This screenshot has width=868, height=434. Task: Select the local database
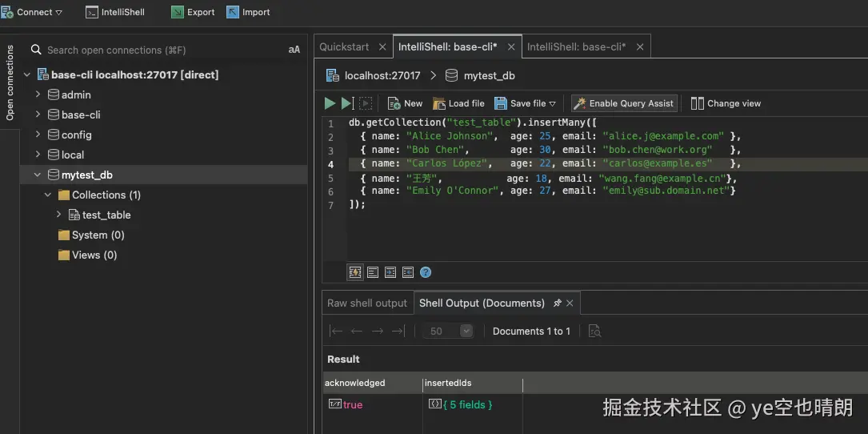click(x=73, y=155)
